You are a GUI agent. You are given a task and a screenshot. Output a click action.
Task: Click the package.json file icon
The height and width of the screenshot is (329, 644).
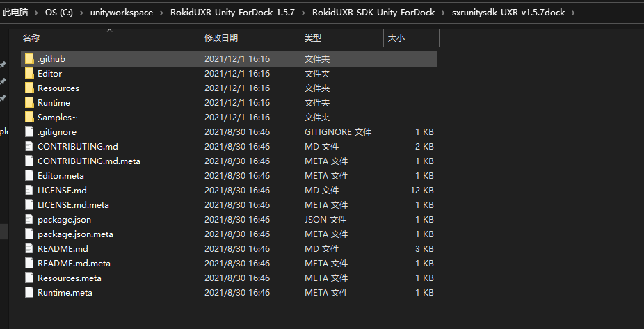pyautogui.click(x=29, y=219)
